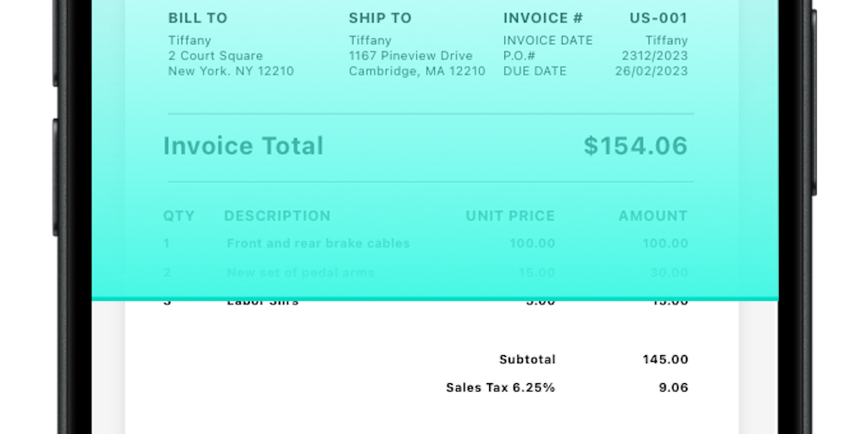868x434 pixels.
Task: Select invoice number US-001
Action: (659, 18)
